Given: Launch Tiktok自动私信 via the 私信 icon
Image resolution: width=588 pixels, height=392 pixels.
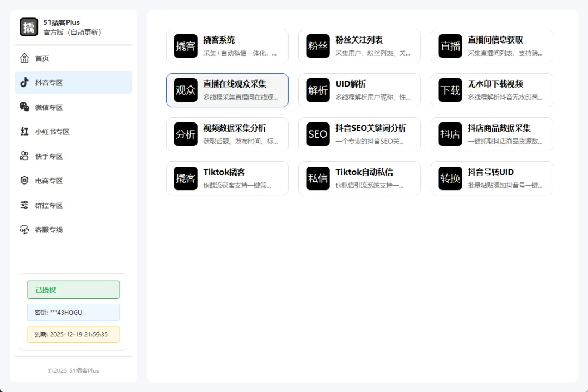Looking at the screenshot, I should pyautogui.click(x=318, y=178).
